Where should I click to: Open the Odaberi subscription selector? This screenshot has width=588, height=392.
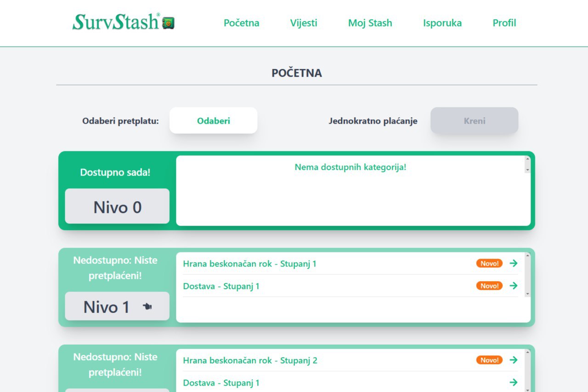[x=213, y=121]
